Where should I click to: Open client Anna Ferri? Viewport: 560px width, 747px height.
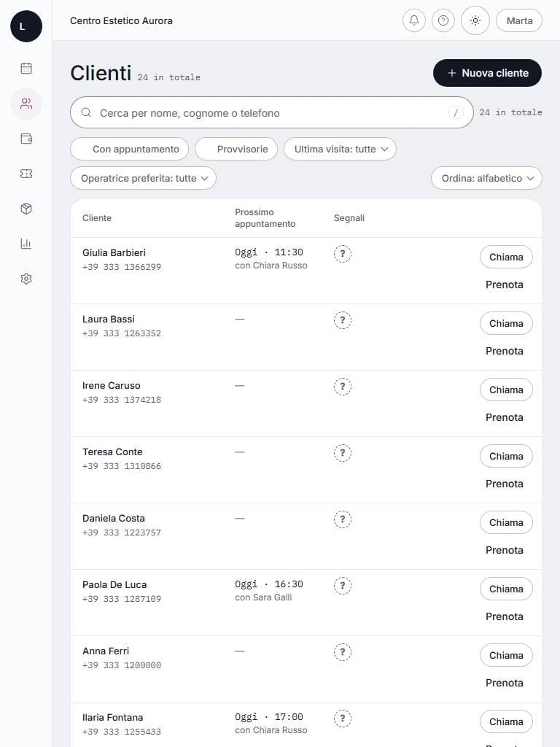pyautogui.click(x=106, y=651)
